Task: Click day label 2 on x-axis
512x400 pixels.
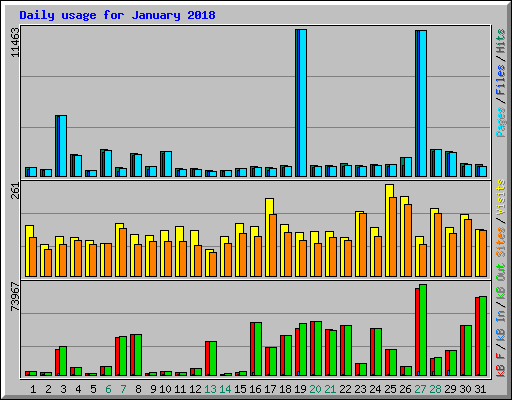Action: [x=48, y=389]
